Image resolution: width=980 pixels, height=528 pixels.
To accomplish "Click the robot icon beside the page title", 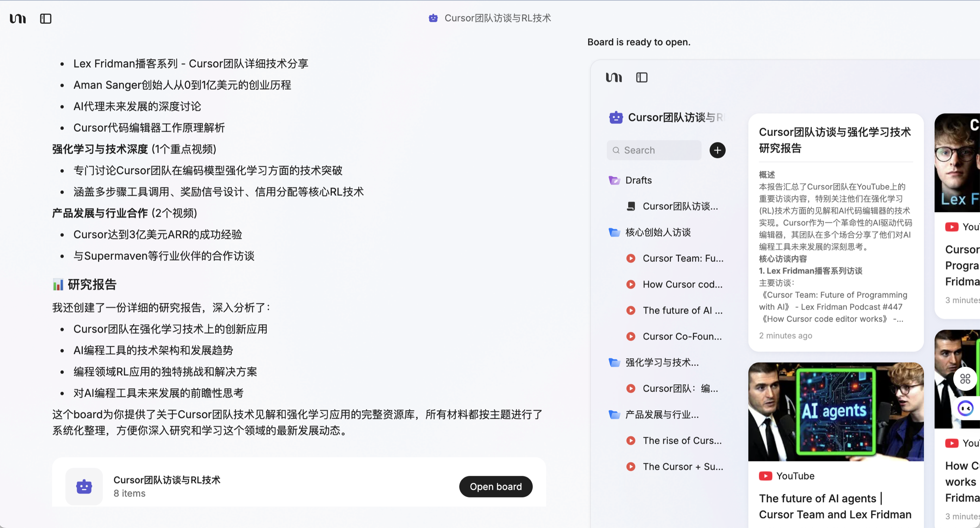I will [x=433, y=18].
